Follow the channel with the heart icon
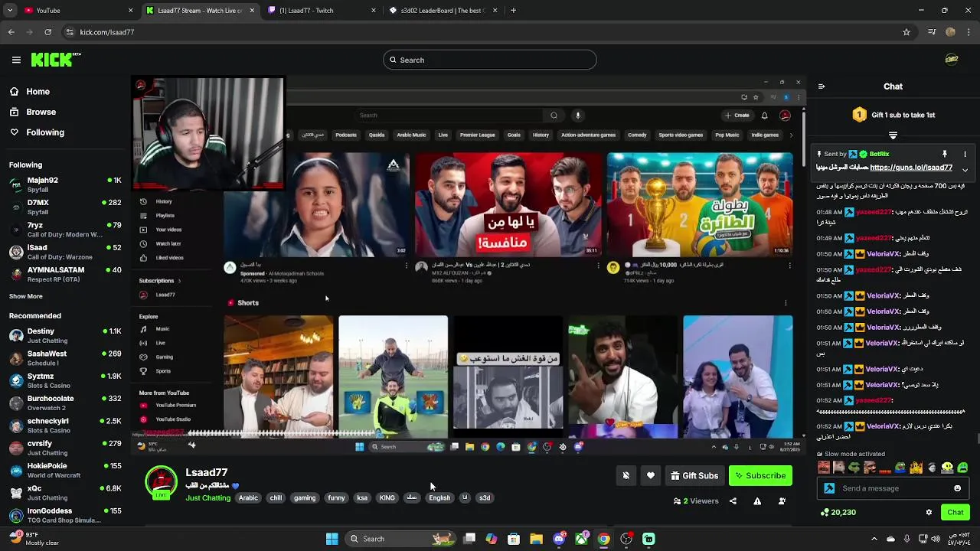This screenshot has width=980, height=551. [x=651, y=475]
